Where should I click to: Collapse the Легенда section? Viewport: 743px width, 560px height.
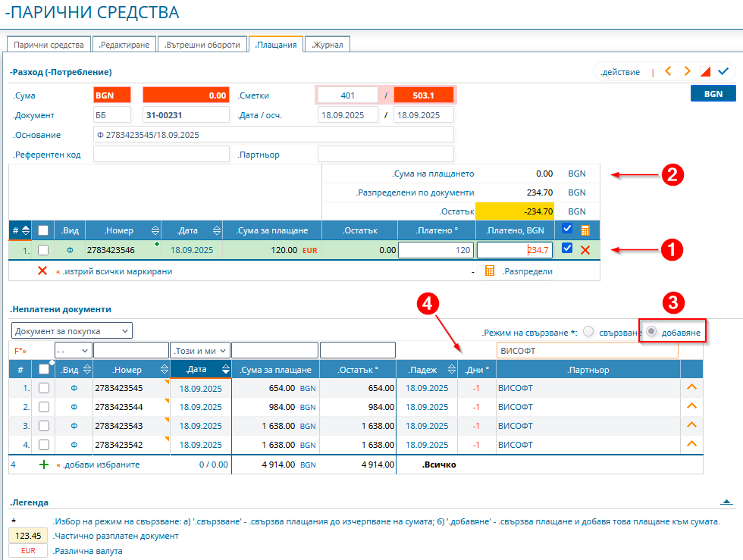pos(726,502)
